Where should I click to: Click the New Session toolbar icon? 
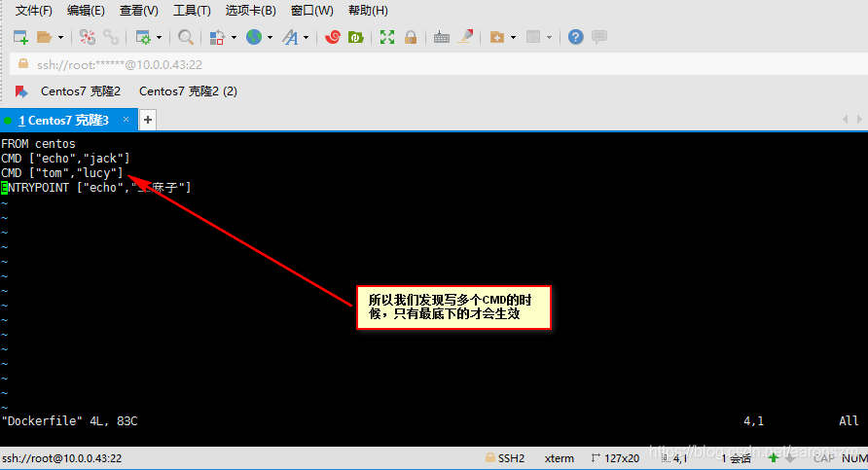click(x=20, y=37)
